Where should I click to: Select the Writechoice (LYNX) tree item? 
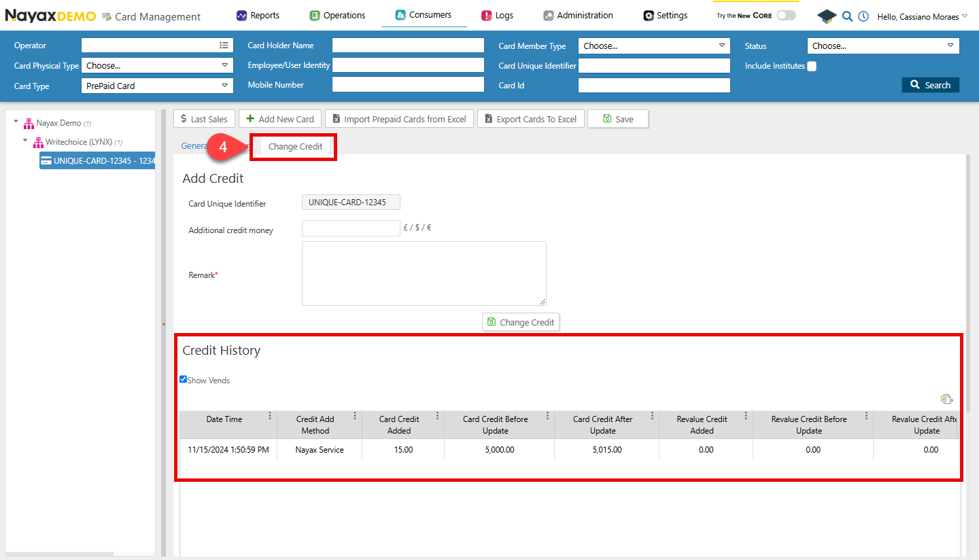(x=79, y=142)
